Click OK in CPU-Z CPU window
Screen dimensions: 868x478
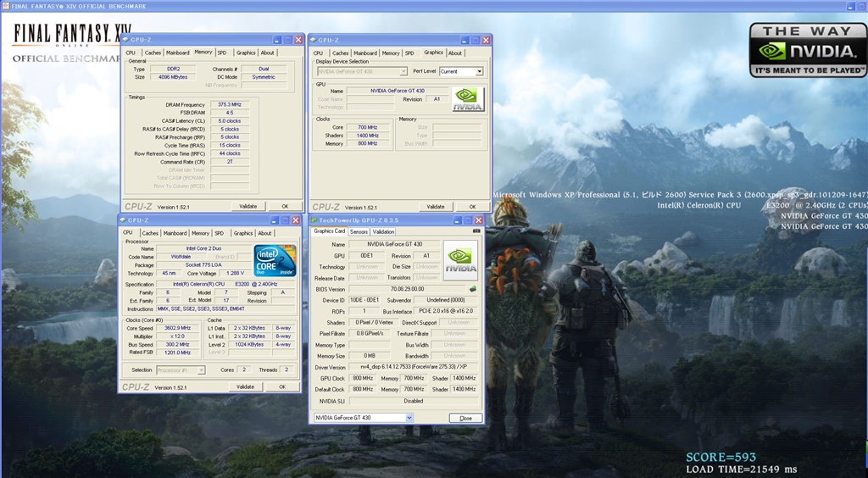(281, 386)
